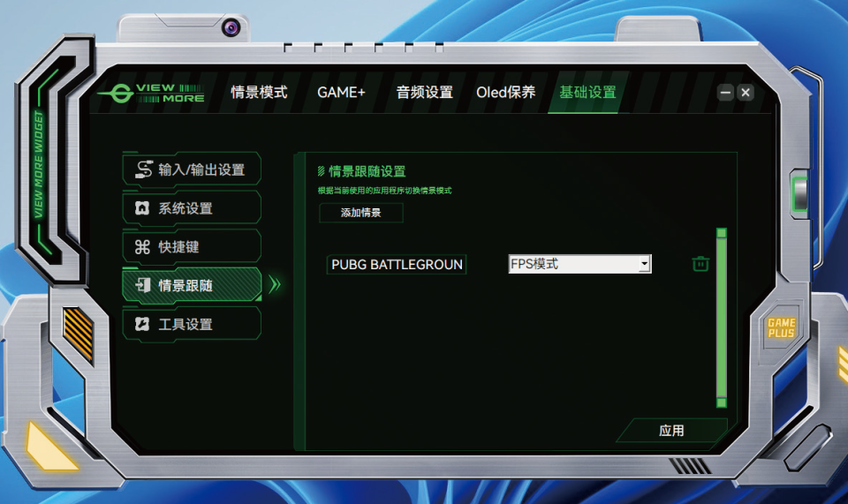Image resolution: width=848 pixels, height=504 pixels.
Task: Switch to the Oled保养 tab
Action: 505,93
